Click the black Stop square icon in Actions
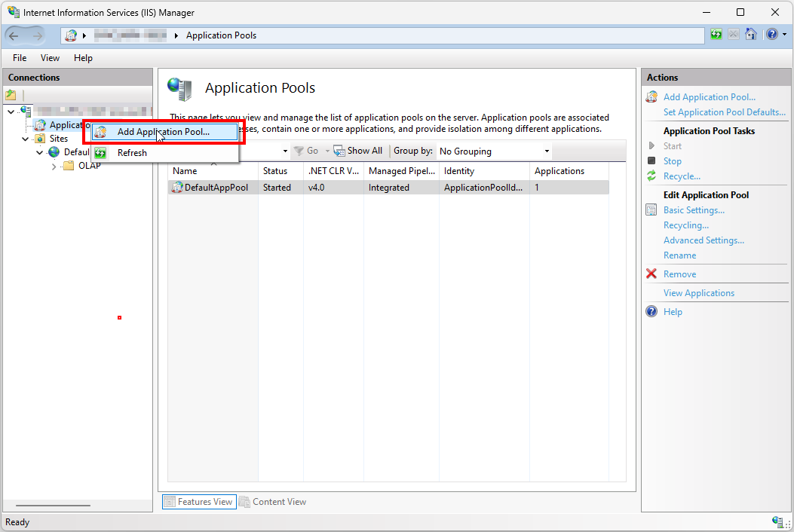Screen dimensions: 794x532 (651, 161)
